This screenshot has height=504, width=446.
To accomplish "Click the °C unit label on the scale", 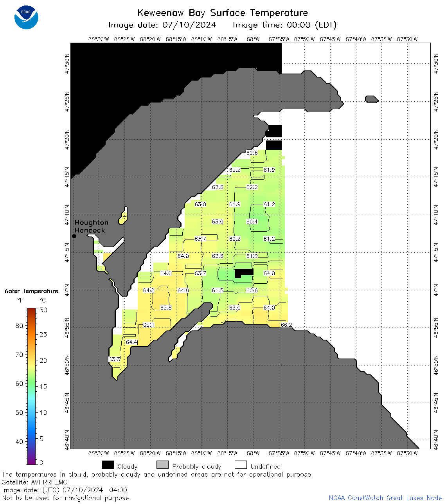I will (43, 301).
